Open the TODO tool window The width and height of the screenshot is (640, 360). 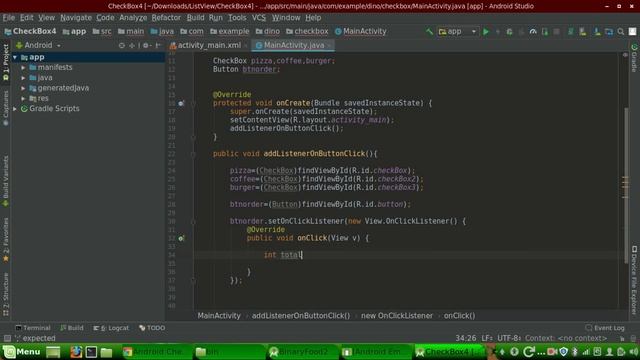[x=152, y=328]
